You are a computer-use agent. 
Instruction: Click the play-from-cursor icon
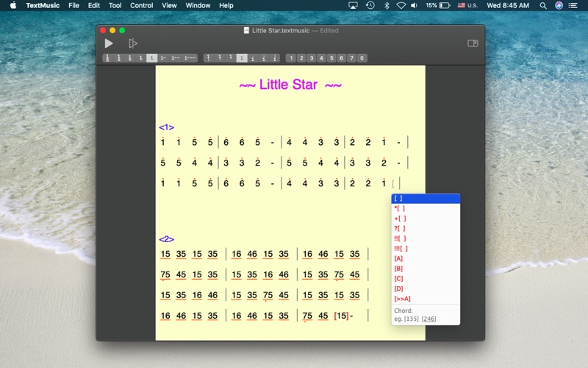point(133,43)
